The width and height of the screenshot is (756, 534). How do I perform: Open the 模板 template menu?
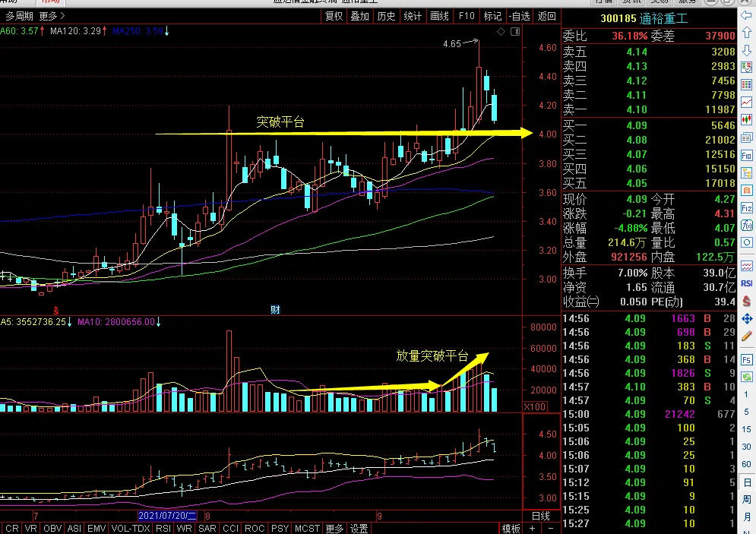click(511, 529)
